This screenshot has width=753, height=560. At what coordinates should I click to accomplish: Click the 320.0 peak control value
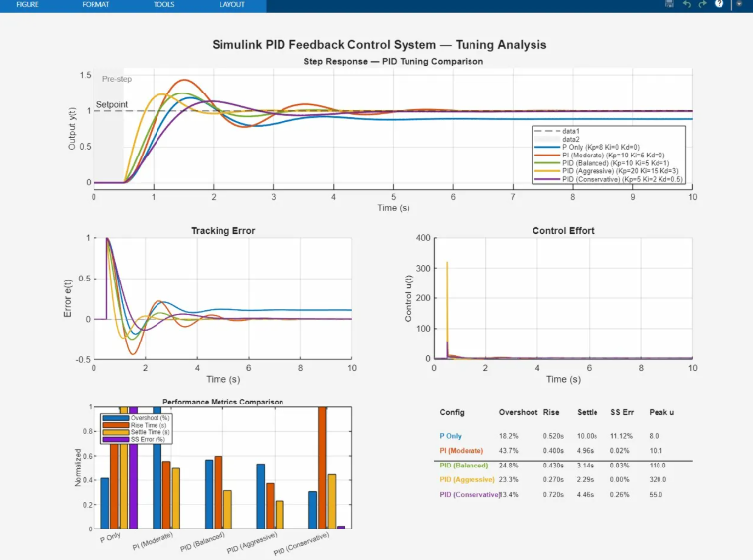(658, 480)
